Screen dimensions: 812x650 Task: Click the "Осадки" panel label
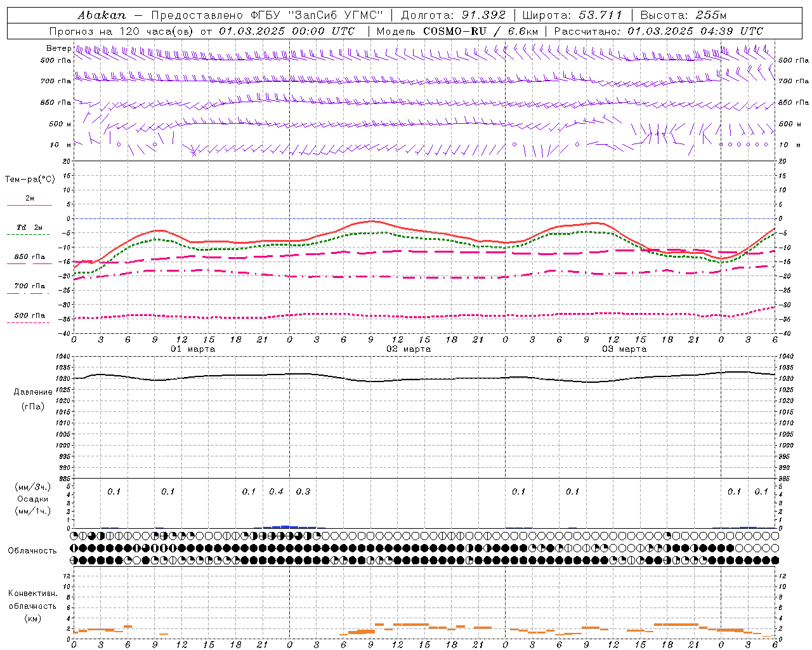[33, 499]
